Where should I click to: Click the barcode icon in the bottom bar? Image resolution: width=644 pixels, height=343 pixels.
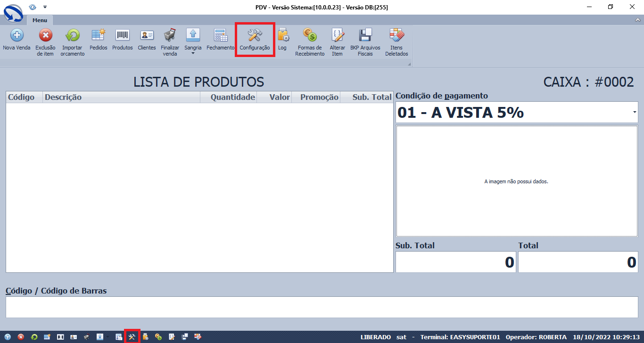point(60,337)
